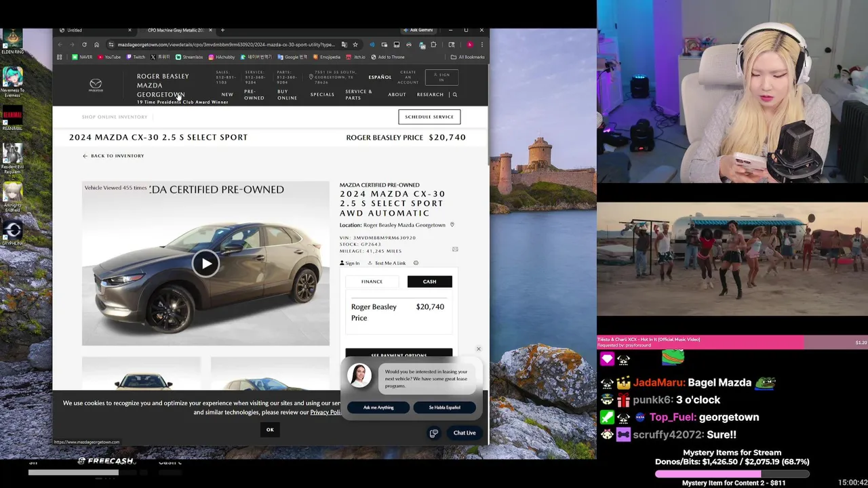Open the YouTube bookmark
The height and width of the screenshot is (488, 868).
pyautogui.click(x=108, y=57)
